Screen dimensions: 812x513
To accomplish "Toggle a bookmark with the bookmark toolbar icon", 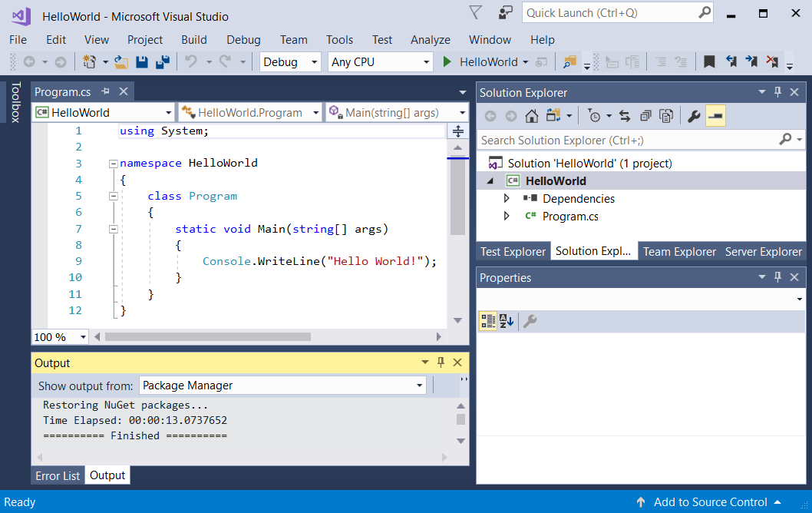I will (x=709, y=61).
